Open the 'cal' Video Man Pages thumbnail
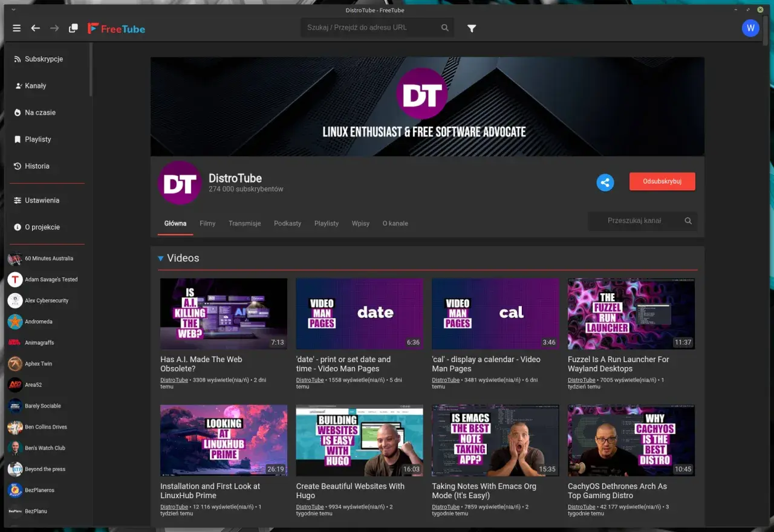The height and width of the screenshot is (532, 774). (495, 314)
